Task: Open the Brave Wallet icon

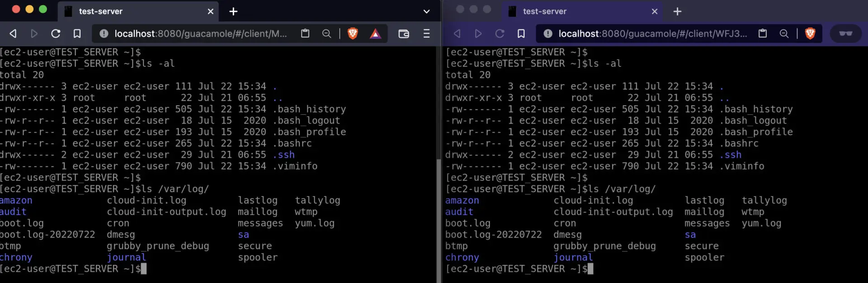Action: (x=404, y=33)
